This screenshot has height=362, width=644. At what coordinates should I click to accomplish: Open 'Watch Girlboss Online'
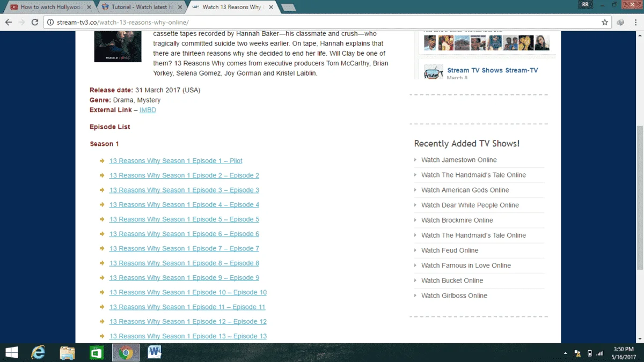coord(454,295)
